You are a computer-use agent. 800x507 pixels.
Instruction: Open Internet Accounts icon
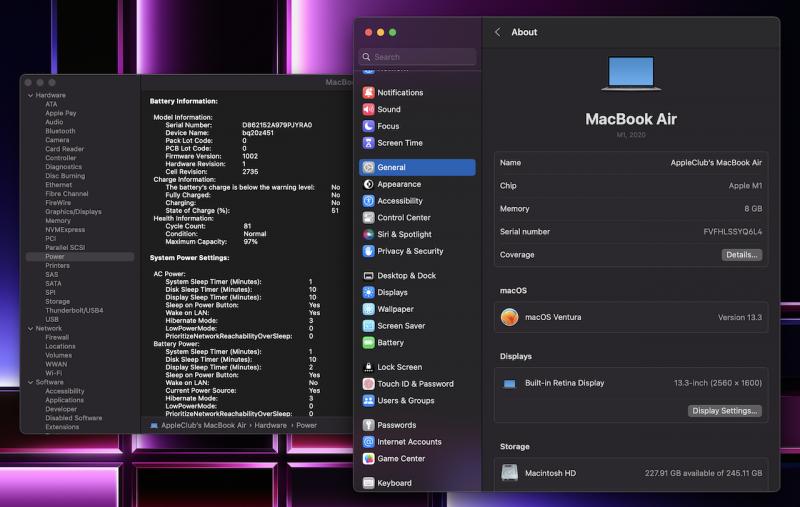click(x=368, y=442)
